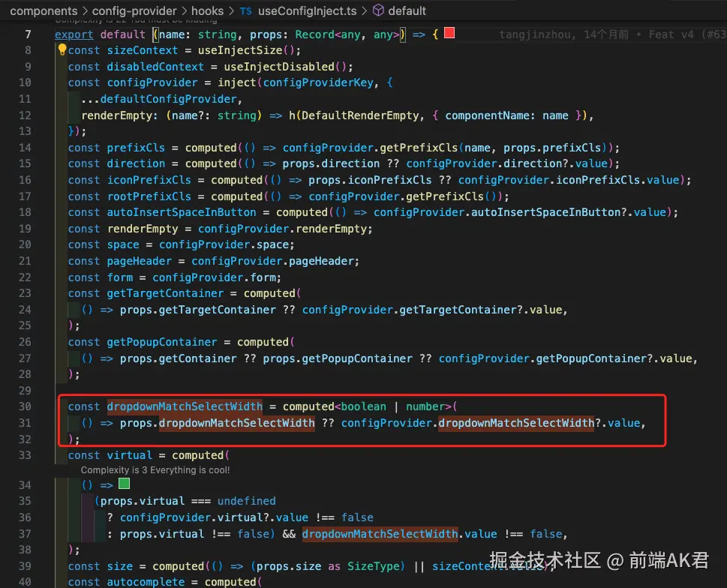The width and height of the screenshot is (727, 588).
Task: Click line number 40 in the gutter
Action: coord(25,581)
